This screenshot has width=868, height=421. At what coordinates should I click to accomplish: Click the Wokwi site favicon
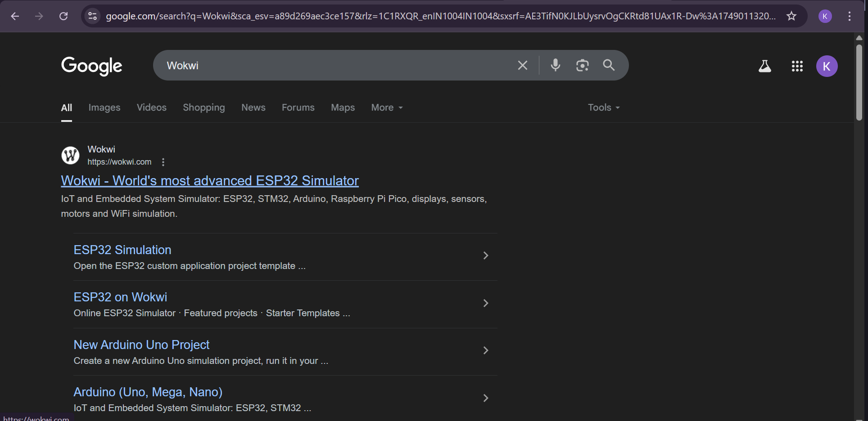(x=70, y=155)
